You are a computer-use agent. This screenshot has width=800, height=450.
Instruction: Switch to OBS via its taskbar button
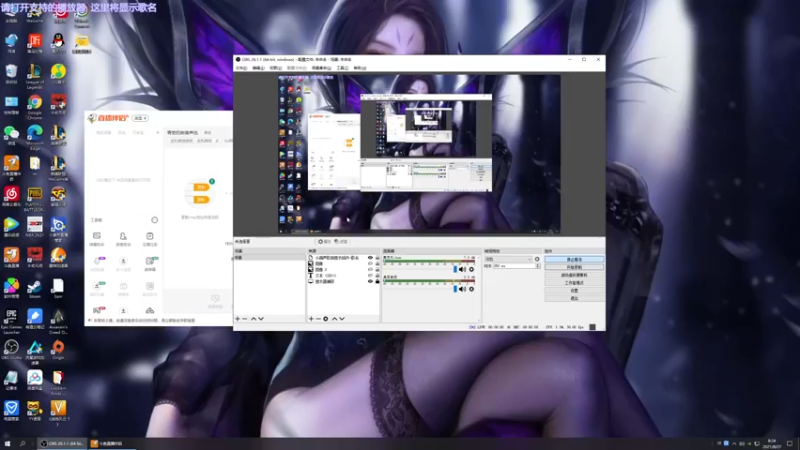(x=61, y=444)
